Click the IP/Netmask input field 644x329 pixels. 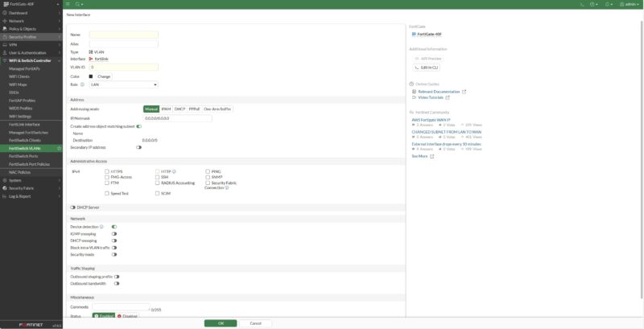point(177,118)
